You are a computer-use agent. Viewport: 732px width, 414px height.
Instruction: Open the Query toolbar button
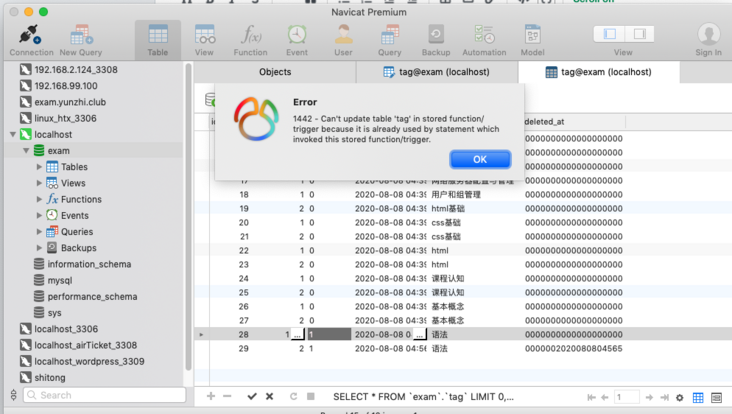coord(389,41)
